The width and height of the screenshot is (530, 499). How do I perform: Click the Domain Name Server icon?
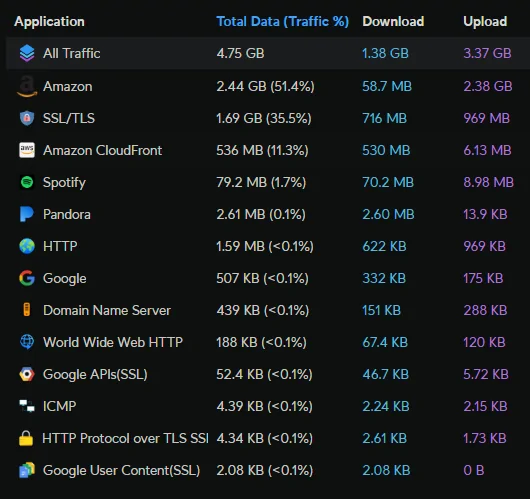pyautogui.click(x=27, y=310)
